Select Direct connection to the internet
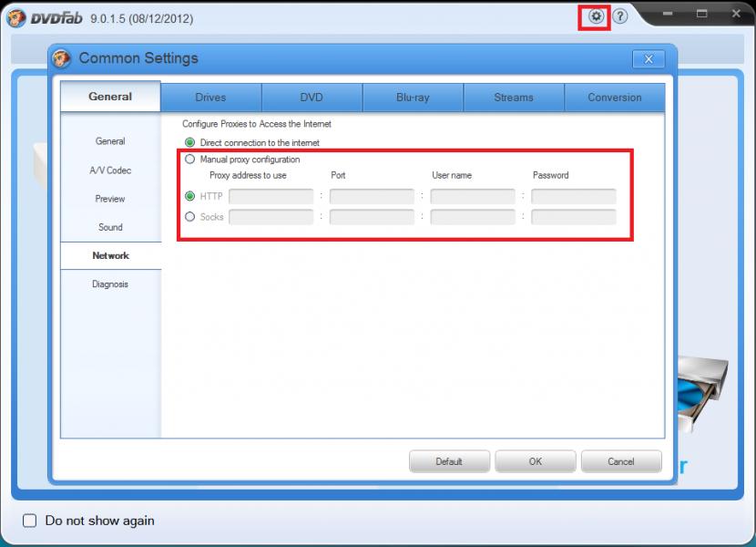Viewport: 756px width, 547px height. coord(190,142)
